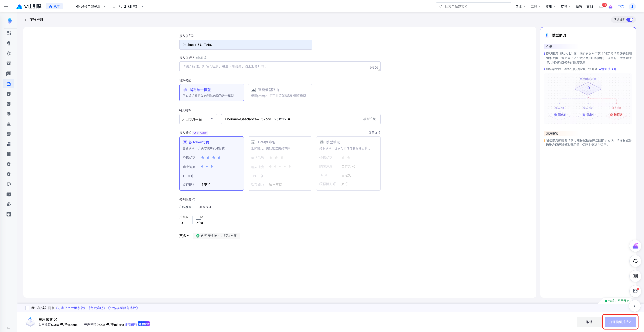The height and width of the screenshot is (332, 644).
Task: Select the TPM保障包 access mode card
Action: tap(280, 163)
